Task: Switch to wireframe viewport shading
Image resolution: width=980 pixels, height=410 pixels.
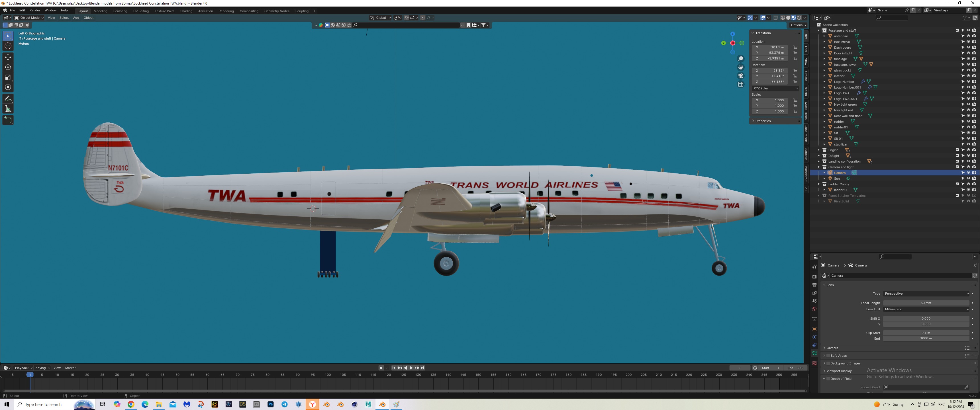Action: [783, 17]
